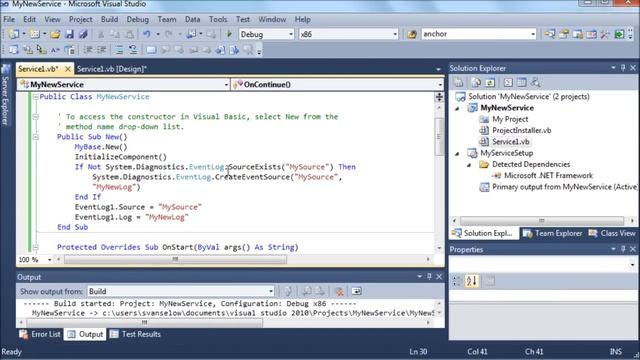640x360 pixels.
Task: Click the Decrease Indent icon
Action: pyautogui.click(x=88, y=50)
